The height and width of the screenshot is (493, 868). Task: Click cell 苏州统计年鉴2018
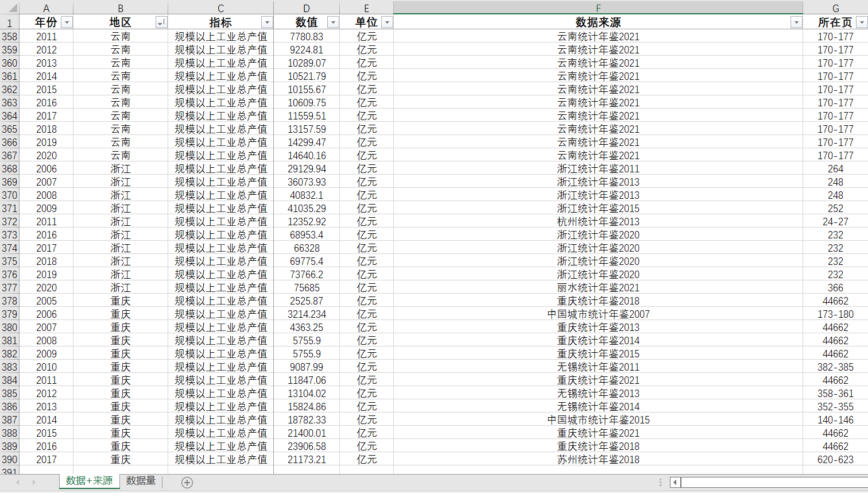click(x=598, y=459)
